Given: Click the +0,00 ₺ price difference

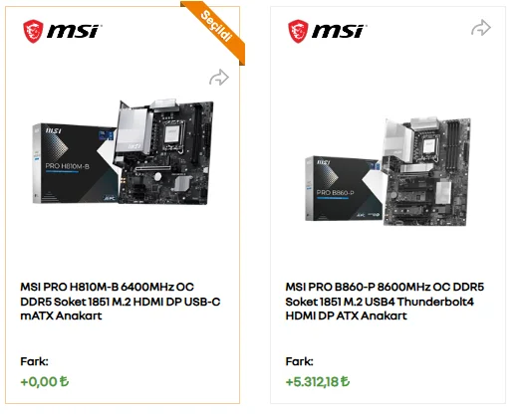Looking at the screenshot, I should (45, 382).
